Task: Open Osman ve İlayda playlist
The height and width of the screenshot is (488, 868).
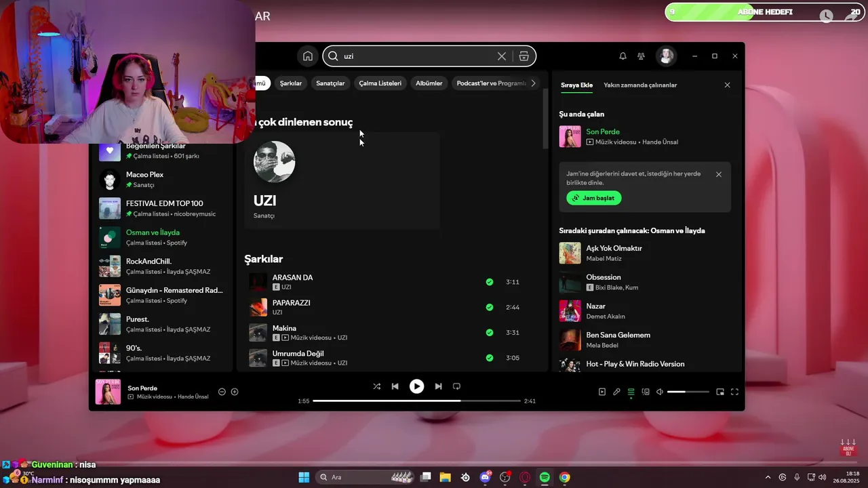Action: 163,237
